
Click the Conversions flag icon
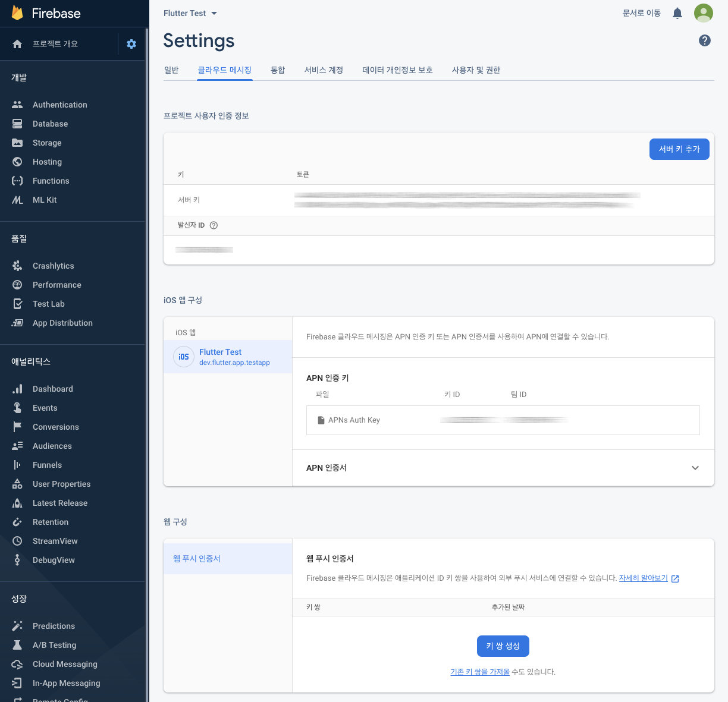click(17, 427)
